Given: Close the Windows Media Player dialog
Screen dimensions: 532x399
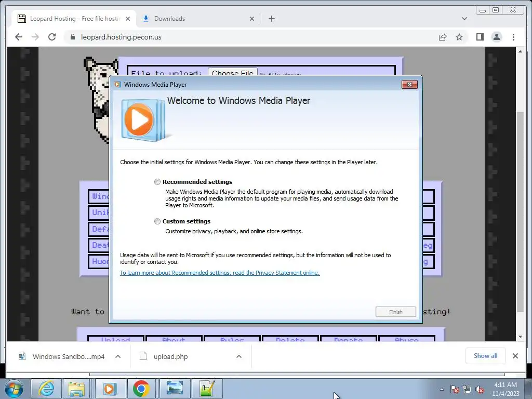Looking at the screenshot, I should pyautogui.click(x=409, y=85).
